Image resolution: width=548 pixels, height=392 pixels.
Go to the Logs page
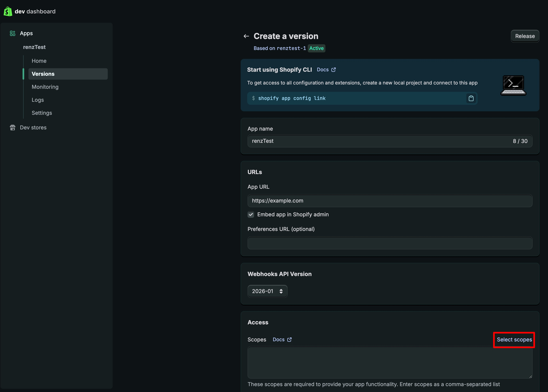coord(38,100)
